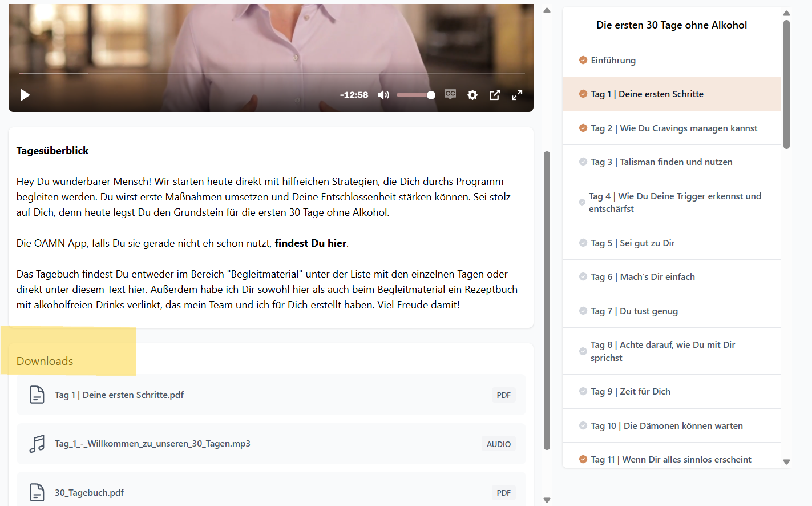812x506 pixels.
Task: Open video settings gear
Action: [x=472, y=95]
